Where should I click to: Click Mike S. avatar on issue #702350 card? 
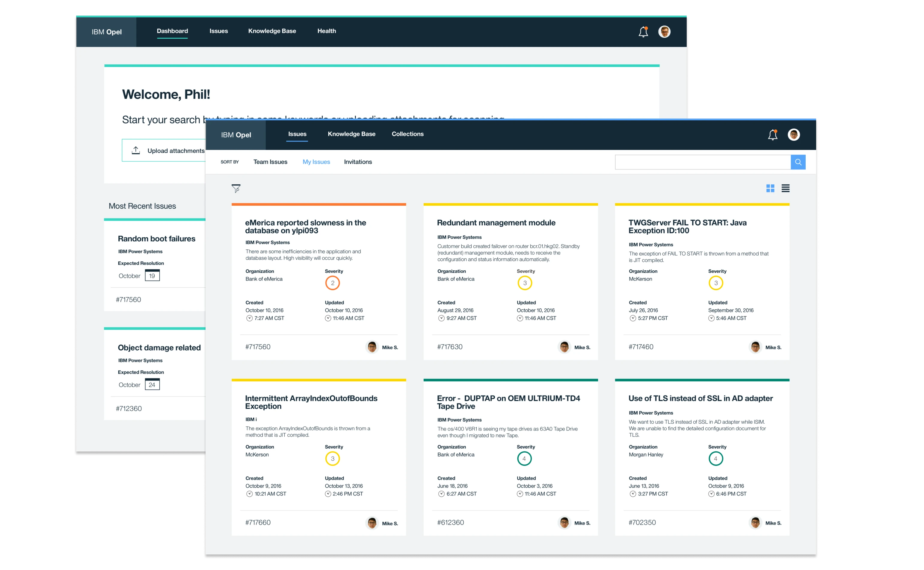[755, 522]
